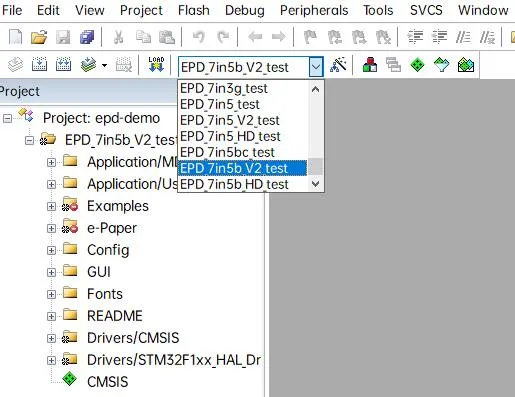The height and width of the screenshot is (397, 515).
Task: Click the target name field EPD_7in5b_V2_test
Action: click(244, 67)
